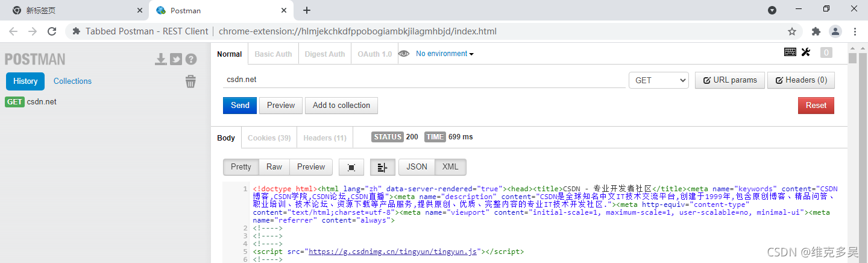Image resolution: width=868 pixels, height=263 pixels.
Task: Go forward with browser forward arrow
Action: (x=33, y=31)
